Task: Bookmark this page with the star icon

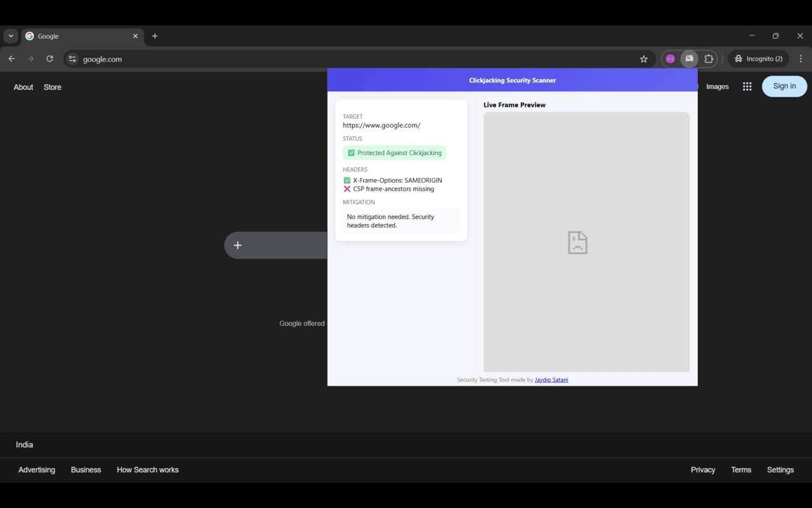Action: click(644, 59)
